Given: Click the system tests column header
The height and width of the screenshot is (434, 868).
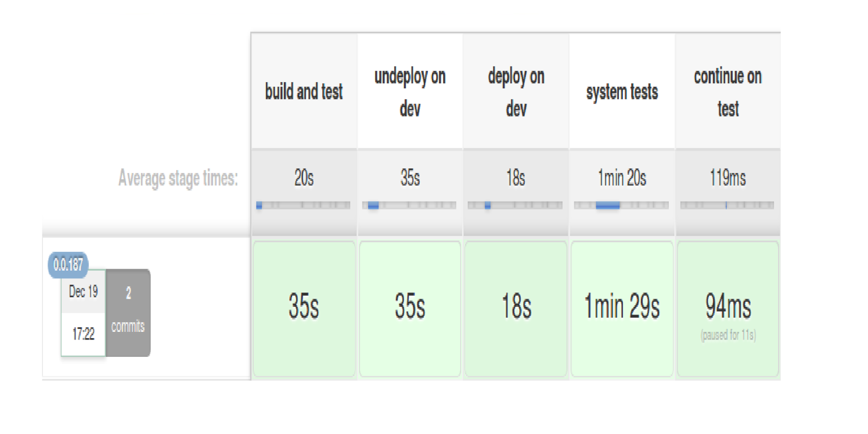Looking at the screenshot, I should [x=622, y=91].
